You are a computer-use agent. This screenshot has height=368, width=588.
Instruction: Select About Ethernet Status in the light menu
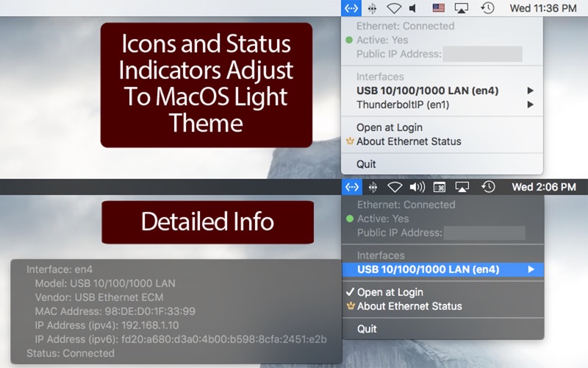409,141
